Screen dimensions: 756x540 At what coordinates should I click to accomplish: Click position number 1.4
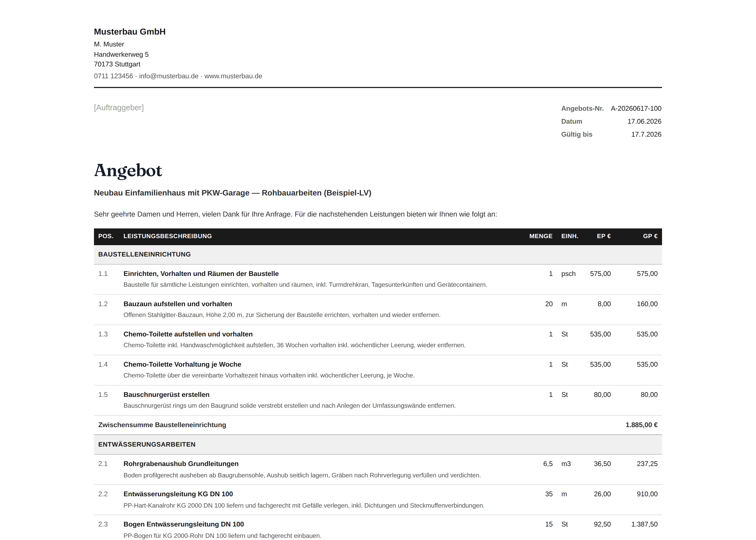103,364
